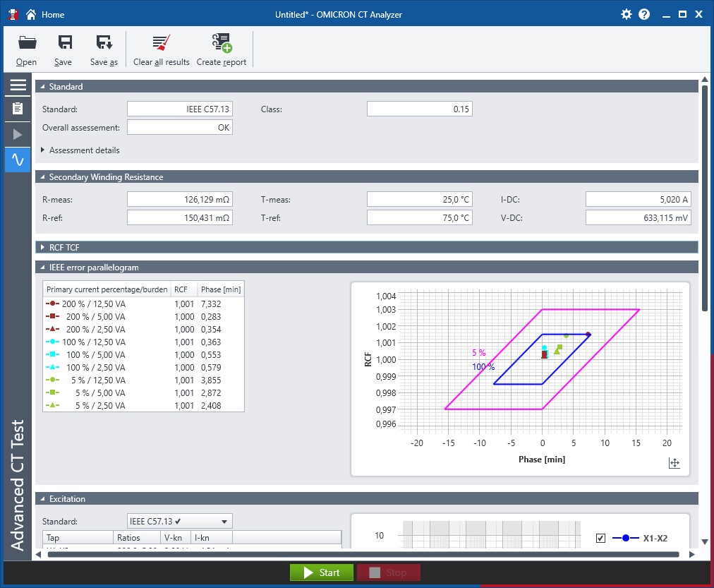
Task: Click the Overall assessement OK field
Action: tap(180, 128)
